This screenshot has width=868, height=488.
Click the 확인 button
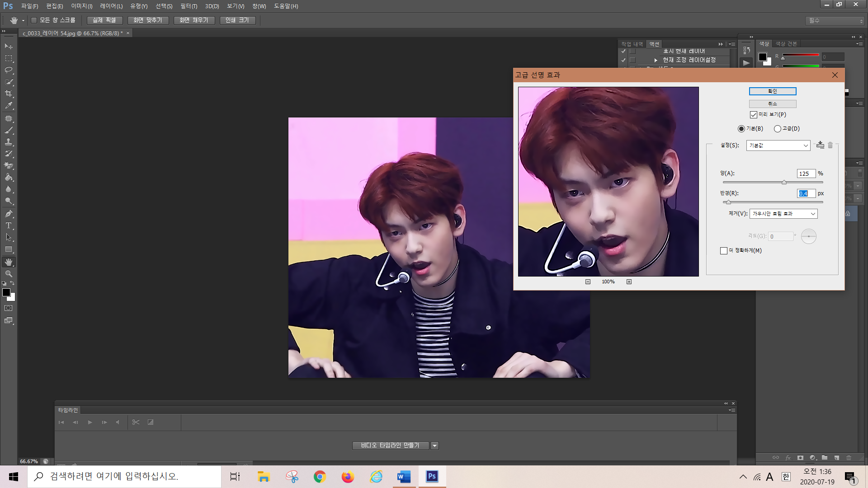(772, 91)
